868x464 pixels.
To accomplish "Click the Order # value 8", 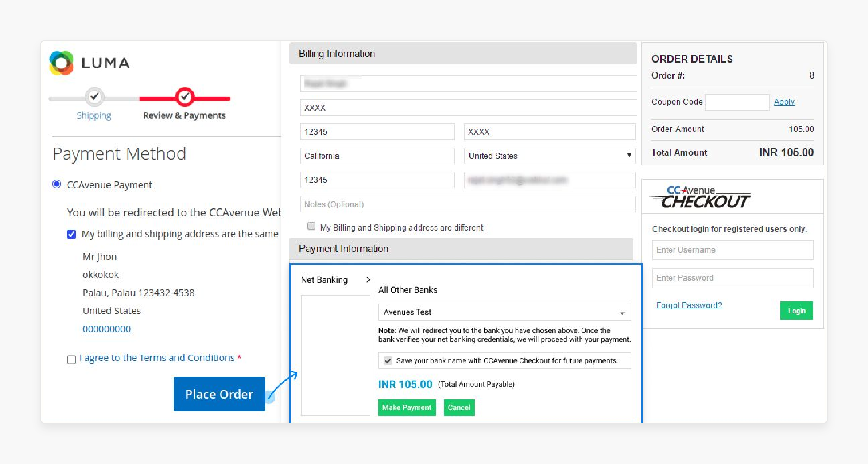I will (812, 75).
